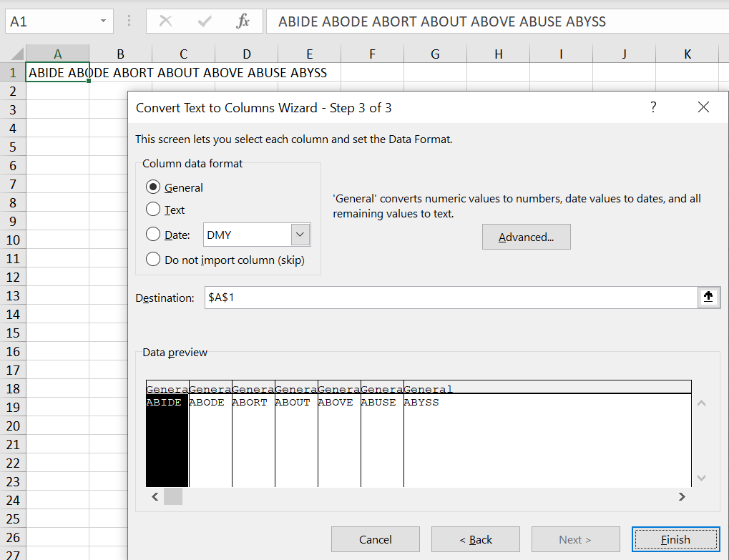729x560 pixels.
Task: Click cell A1 containing ABIDE text
Action: (x=58, y=72)
